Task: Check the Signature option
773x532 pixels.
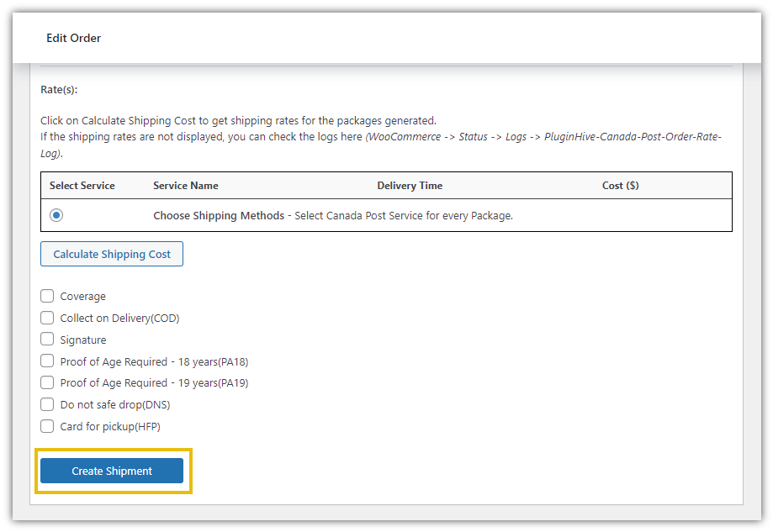Action: point(47,340)
